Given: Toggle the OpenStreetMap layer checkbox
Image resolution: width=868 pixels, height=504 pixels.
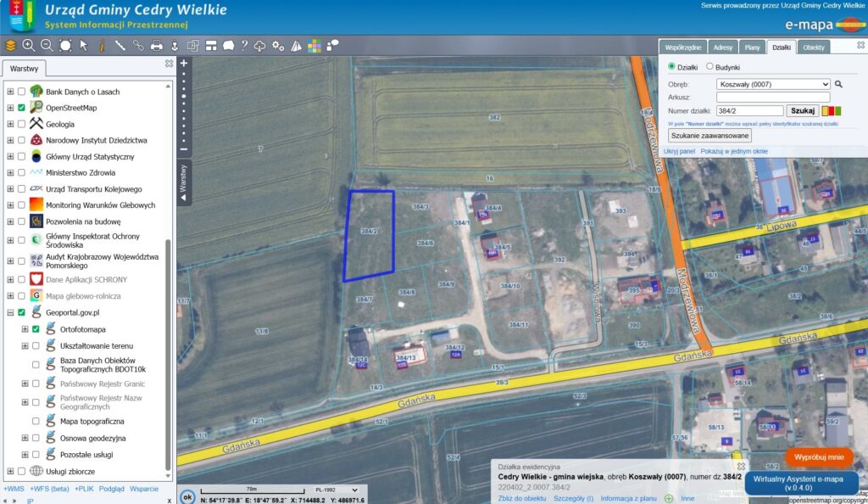Looking at the screenshot, I should pyautogui.click(x=21, y=108).
